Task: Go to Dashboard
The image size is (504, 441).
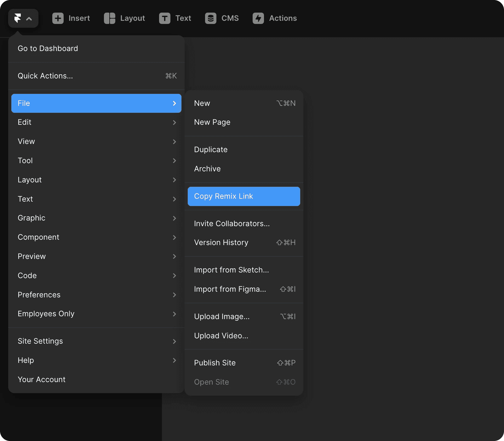Action: coord(48,49)
